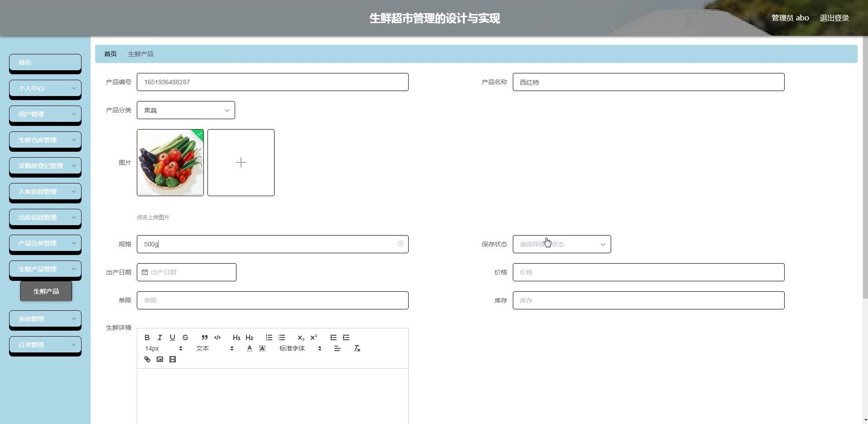Screen dimensions: 868x424
Task: Open 文本 heading style dropdown
Action: [215, 348]
